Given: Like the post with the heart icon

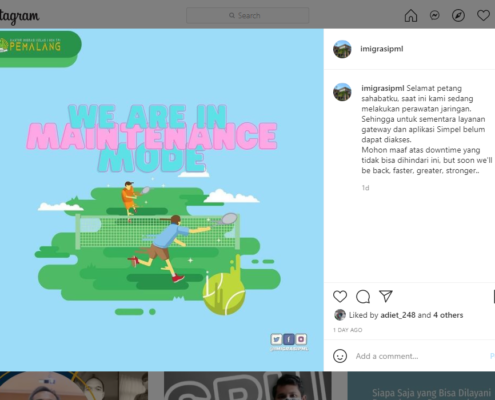Looking at the screenshot, I should [x=340, y=296].
